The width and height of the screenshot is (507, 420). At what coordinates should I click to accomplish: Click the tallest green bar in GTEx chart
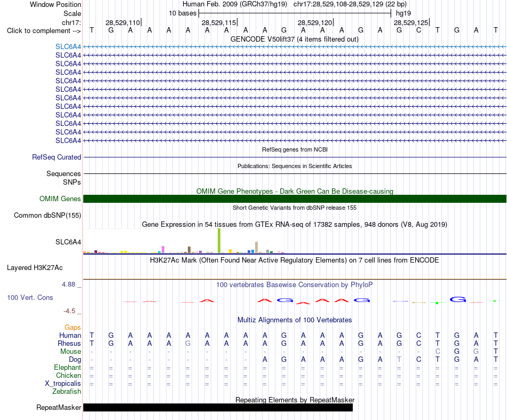point(219,241)
